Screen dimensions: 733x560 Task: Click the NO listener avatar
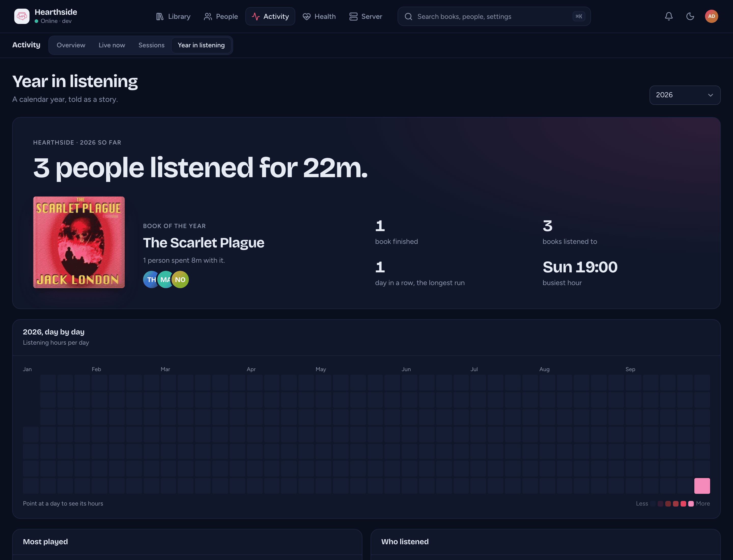[x=180, y=280]
